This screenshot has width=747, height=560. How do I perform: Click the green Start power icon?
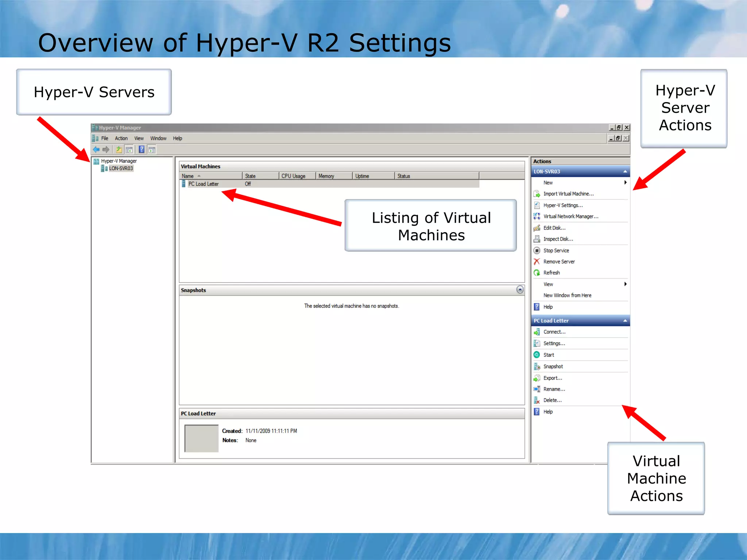click(537, 355)
